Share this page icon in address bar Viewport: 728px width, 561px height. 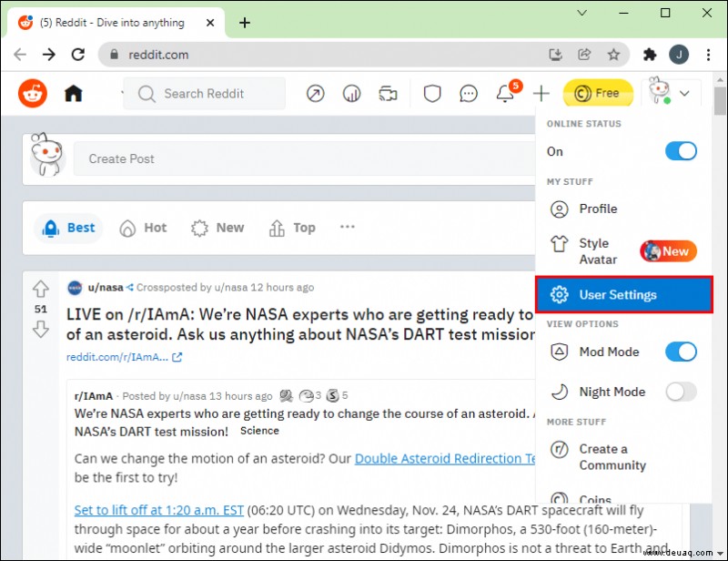[x=584, y=55]
